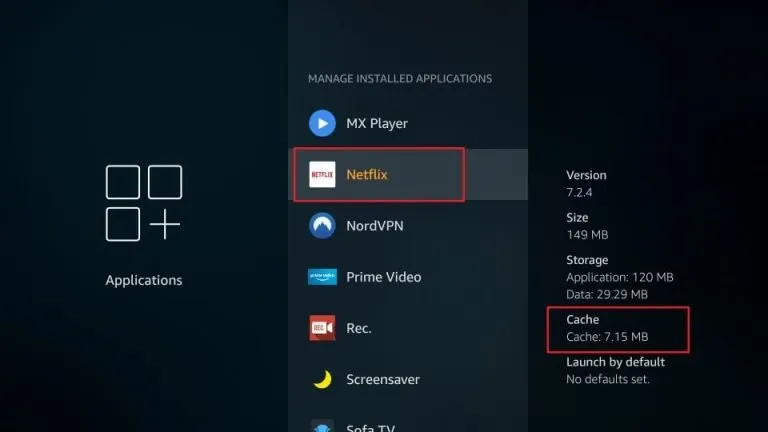Screen dimensions: 768x432
Task: Click the Cache 7.15 MB value
Action: pos(607,337)
